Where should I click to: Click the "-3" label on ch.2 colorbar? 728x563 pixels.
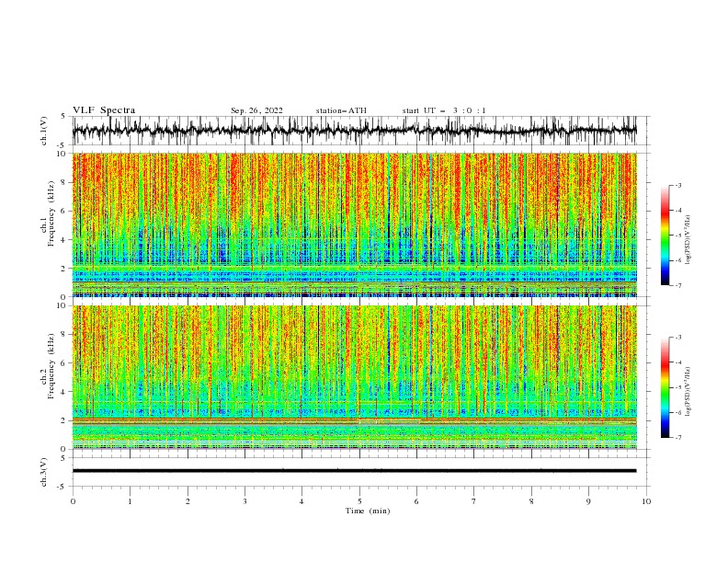tap(678, 338)
